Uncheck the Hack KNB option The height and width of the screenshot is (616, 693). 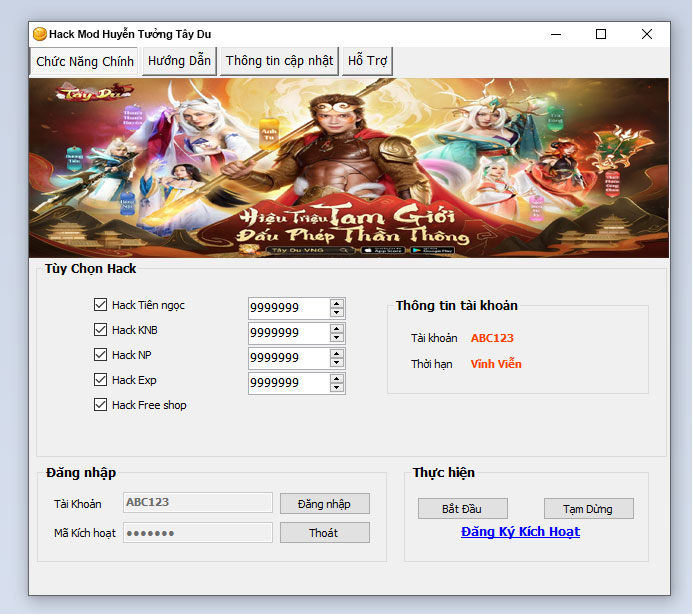coord(100,330)
